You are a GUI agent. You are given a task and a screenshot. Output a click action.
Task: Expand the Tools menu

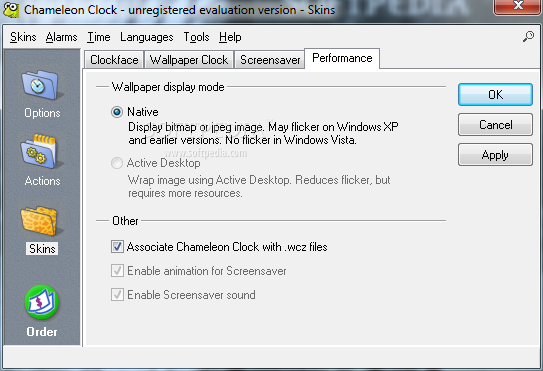click(x=196, y=37)
